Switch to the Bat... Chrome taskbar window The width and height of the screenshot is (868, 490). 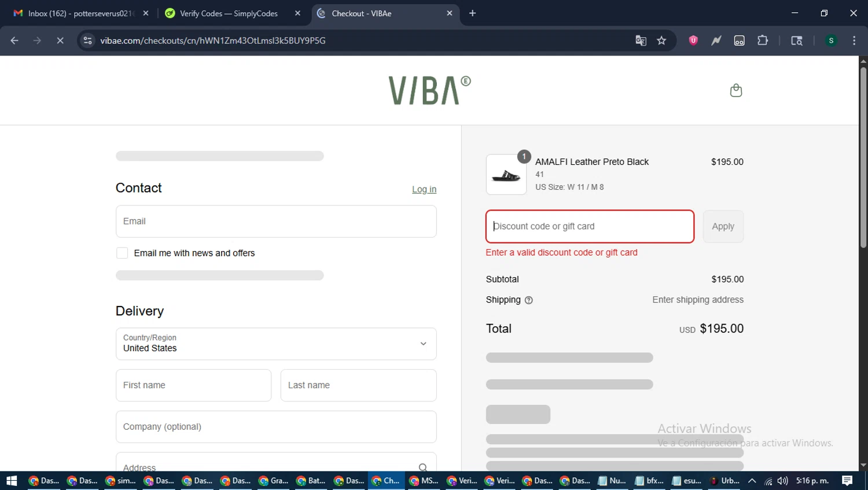311,481
